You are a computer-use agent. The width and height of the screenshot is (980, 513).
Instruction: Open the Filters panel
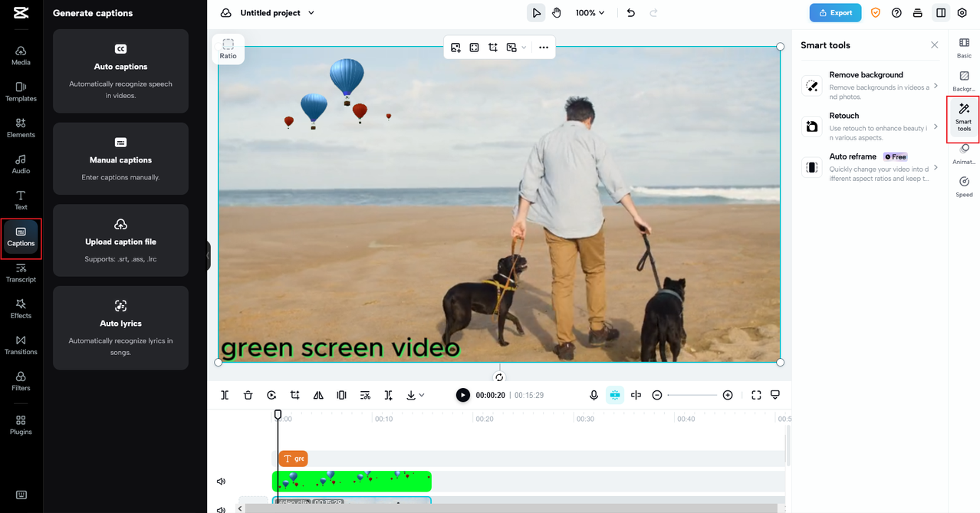click(21, 380)
